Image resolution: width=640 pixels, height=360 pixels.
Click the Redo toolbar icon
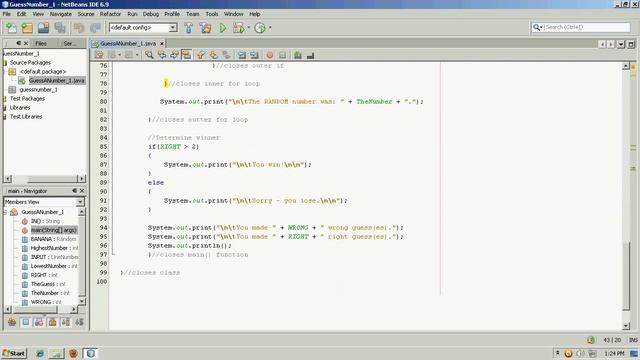(95, 28)
